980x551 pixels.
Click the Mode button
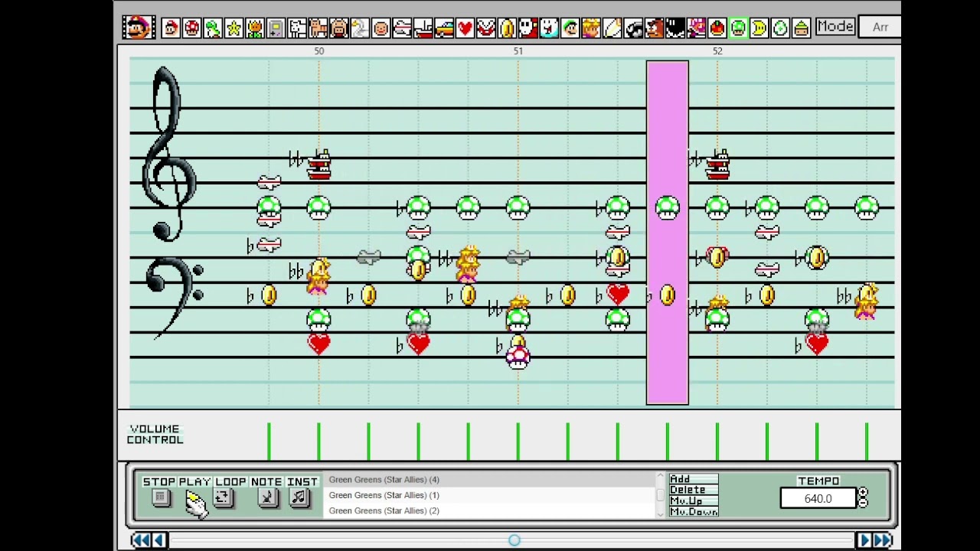tap(835, 27)
